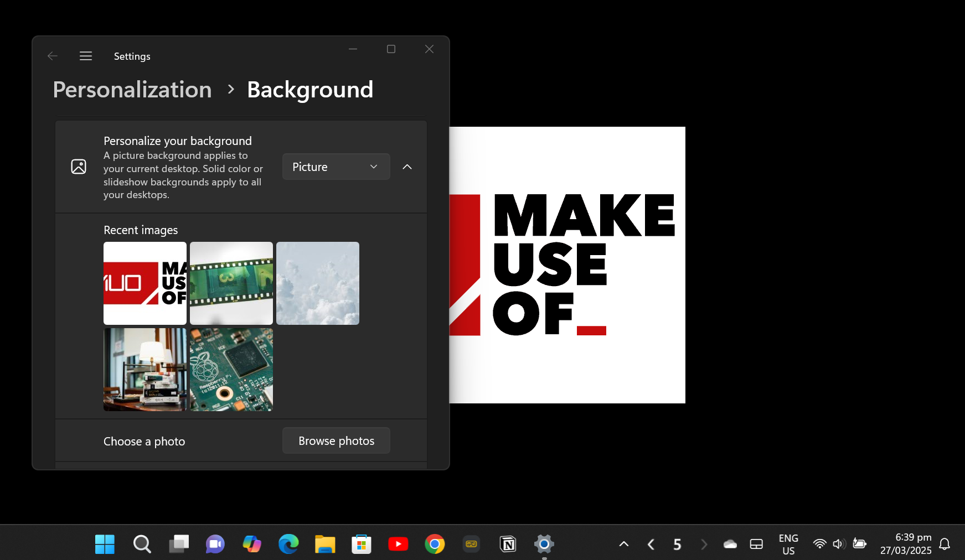The height and width of the screenshot is (560, 965).
Task: Open the Microsoft Store
Action: (x=362, y=544)
